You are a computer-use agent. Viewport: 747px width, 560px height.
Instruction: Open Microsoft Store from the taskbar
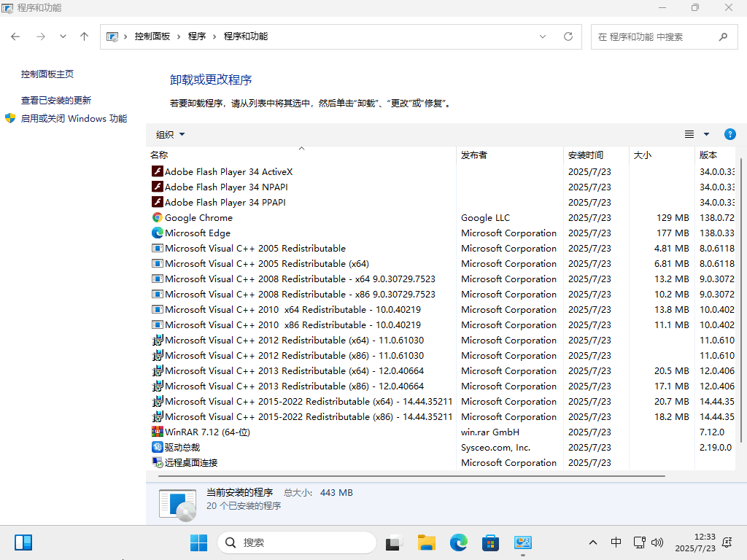[490, 542]
